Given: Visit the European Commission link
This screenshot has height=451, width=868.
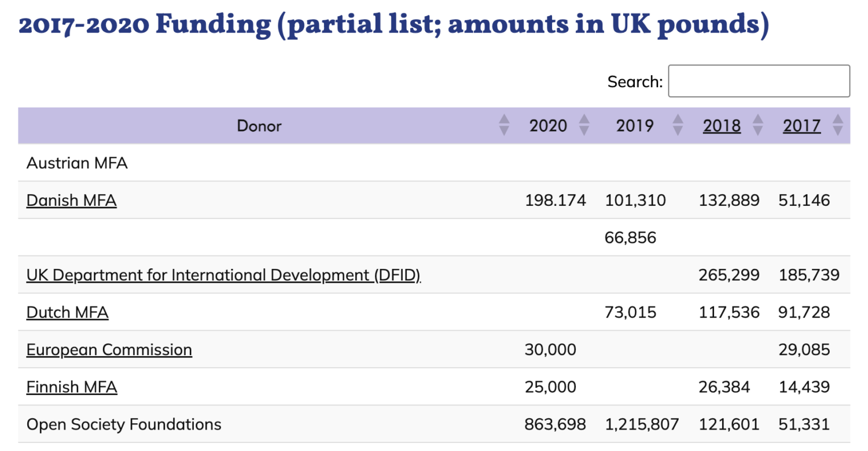Looking at the screenshot, I should pos(109,350).
